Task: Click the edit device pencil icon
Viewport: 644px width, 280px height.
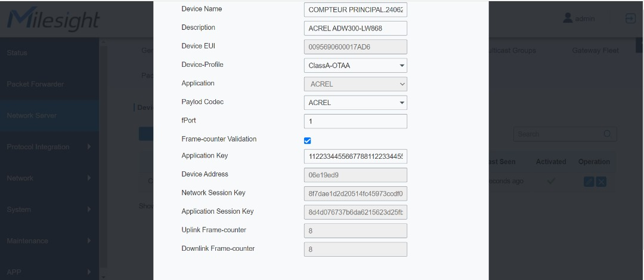Action: [x=589, y=181]
